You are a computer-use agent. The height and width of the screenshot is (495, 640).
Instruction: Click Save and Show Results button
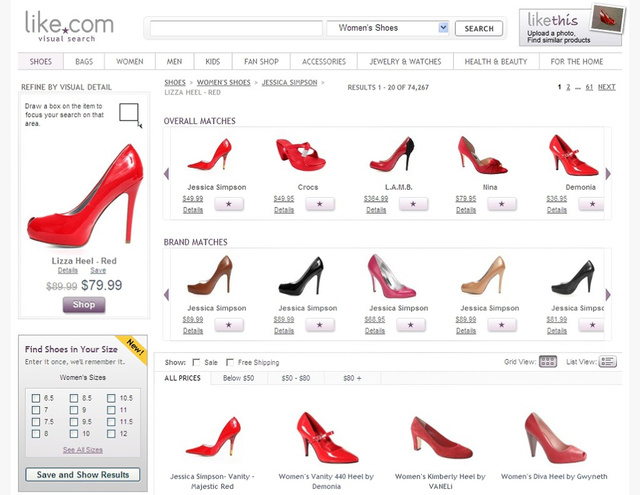(83, 475)
